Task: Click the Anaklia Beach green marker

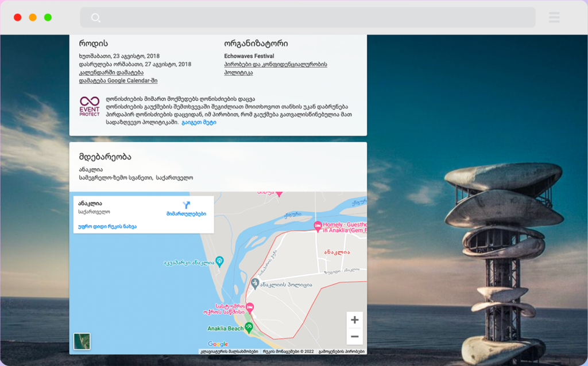Action: coord(249,328)
